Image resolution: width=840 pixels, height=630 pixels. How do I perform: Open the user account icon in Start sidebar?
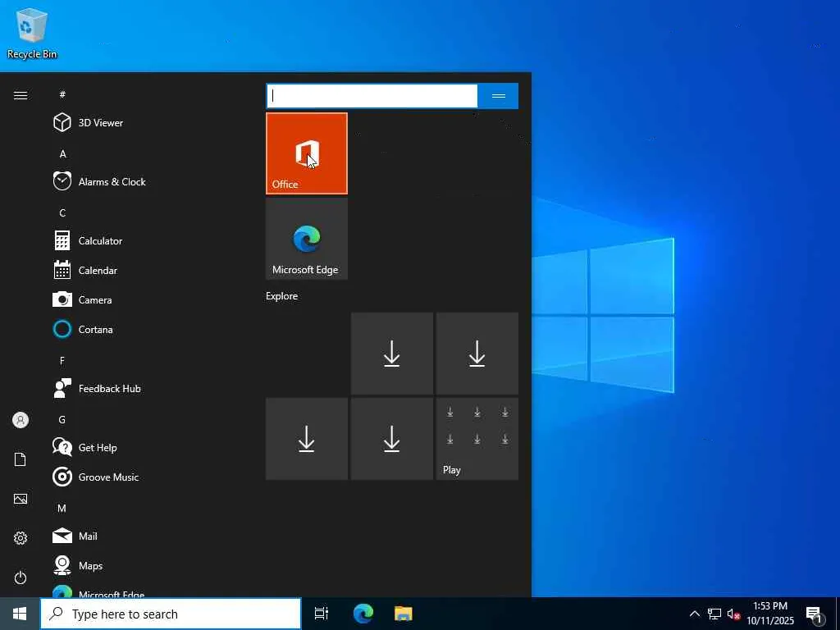[x=21, y=420]
